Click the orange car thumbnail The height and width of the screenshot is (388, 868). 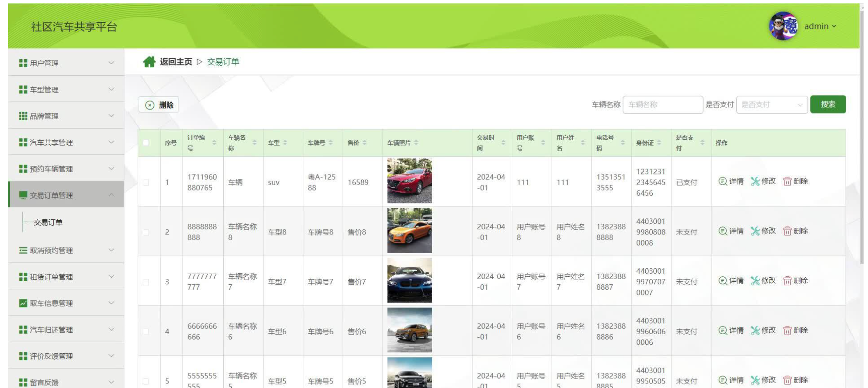(410, 231)
